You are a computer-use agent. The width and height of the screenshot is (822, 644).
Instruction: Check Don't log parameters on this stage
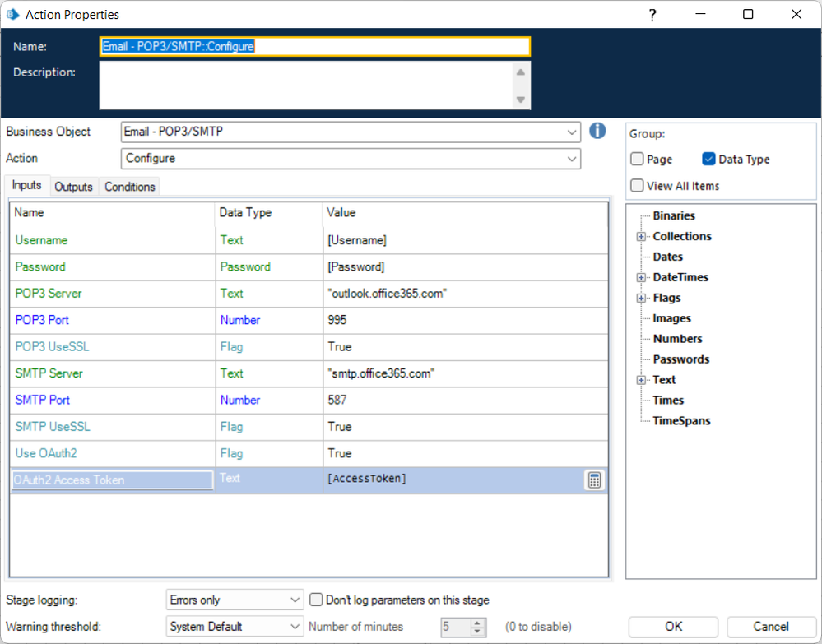tap(316, 600)
